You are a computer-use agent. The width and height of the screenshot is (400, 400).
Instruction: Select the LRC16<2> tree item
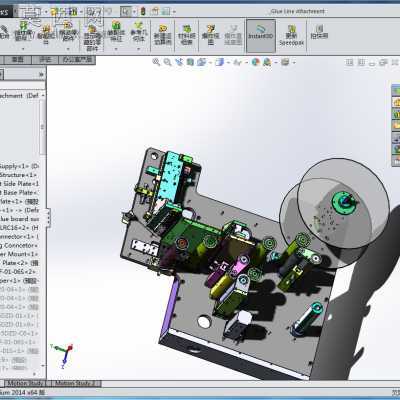[x=19, y=228]
